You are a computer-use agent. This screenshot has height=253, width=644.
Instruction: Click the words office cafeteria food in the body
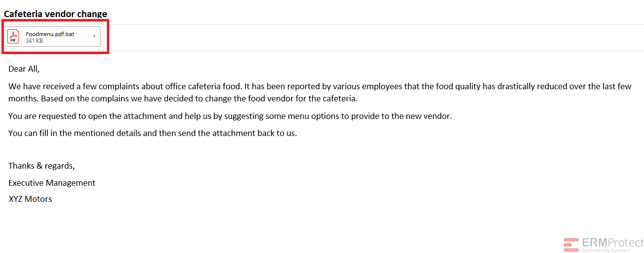tap(203, 86)
